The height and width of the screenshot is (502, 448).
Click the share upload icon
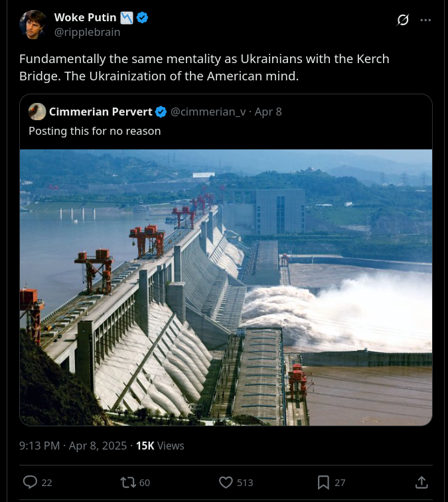[x=421, y=482]
